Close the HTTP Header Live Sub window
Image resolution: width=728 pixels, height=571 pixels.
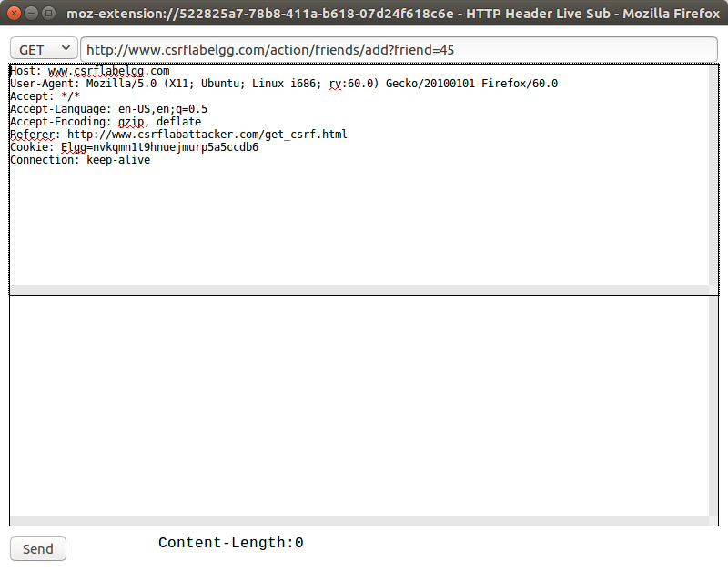coord(14,13)
